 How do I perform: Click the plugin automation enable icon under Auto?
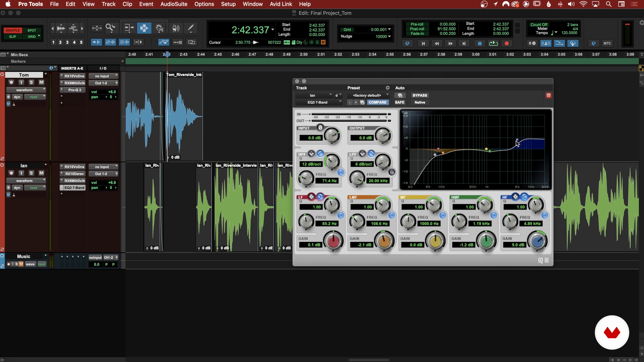pyautogui.click(x=400, y=95)
